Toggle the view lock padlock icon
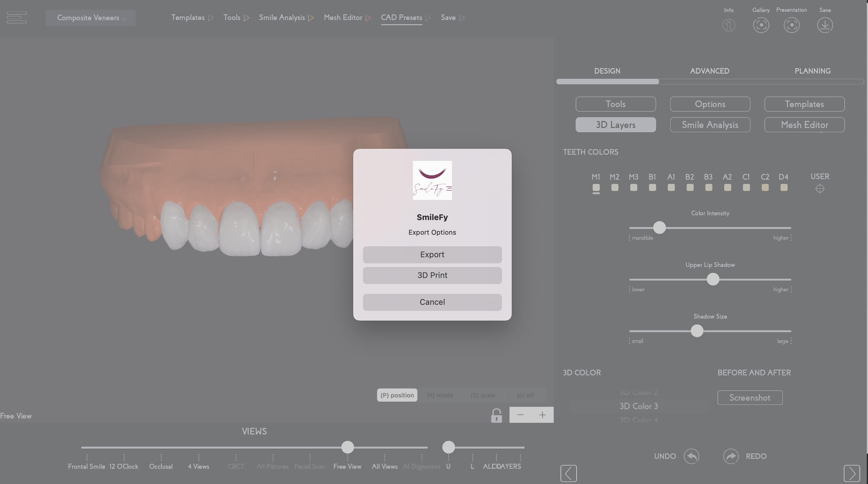The image size is (868, 484). coord(496,416)
